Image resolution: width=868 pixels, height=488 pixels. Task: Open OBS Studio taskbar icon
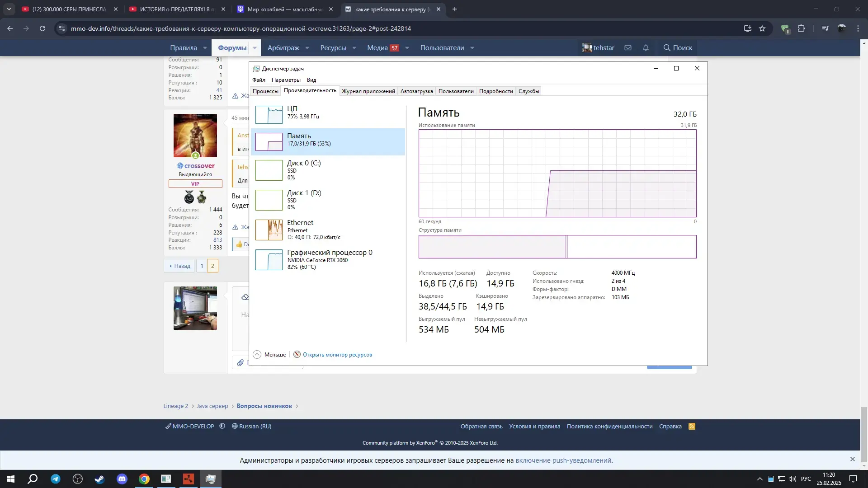click(x=78, y=479)
